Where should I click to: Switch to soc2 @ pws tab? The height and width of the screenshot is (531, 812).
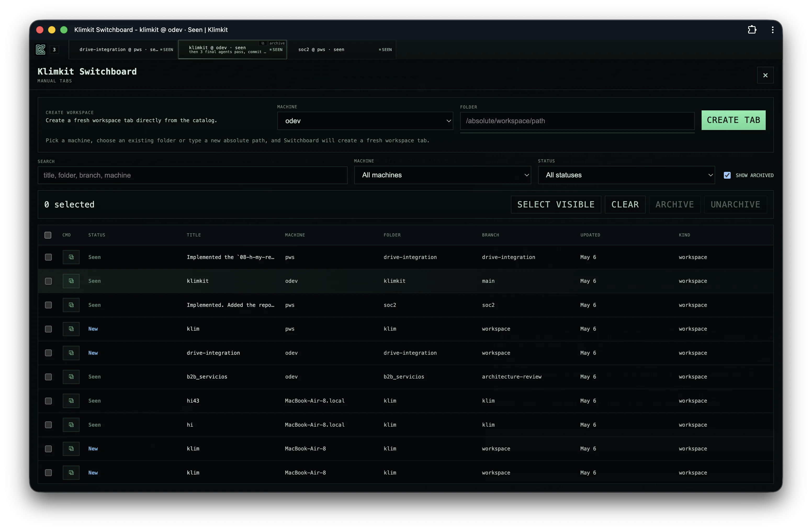click(x=342, y=49)
